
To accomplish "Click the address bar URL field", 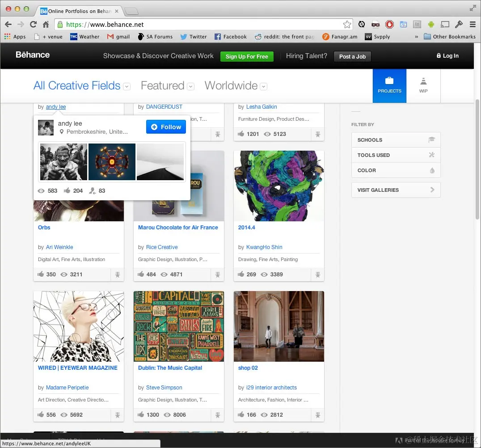I will (203, 25).
